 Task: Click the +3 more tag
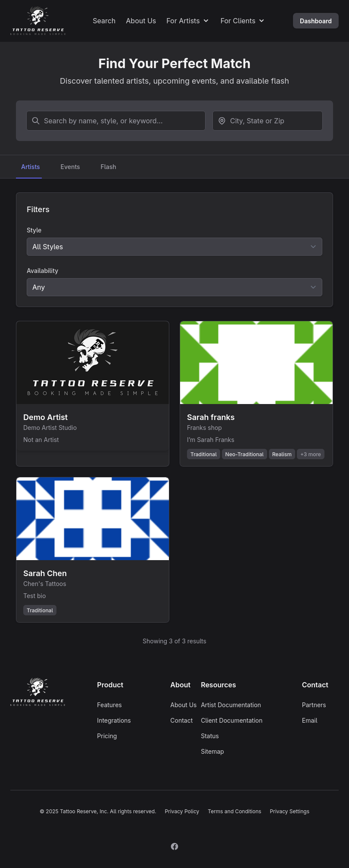pos(311,454)
